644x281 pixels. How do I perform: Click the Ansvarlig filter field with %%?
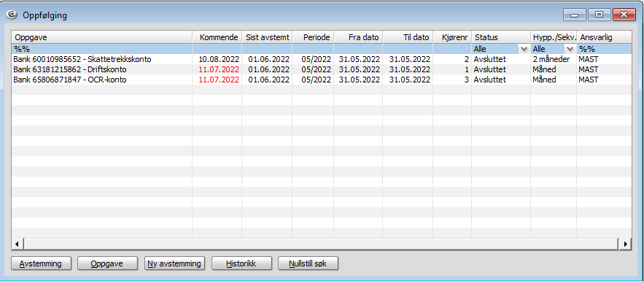(x=604, y=49)
